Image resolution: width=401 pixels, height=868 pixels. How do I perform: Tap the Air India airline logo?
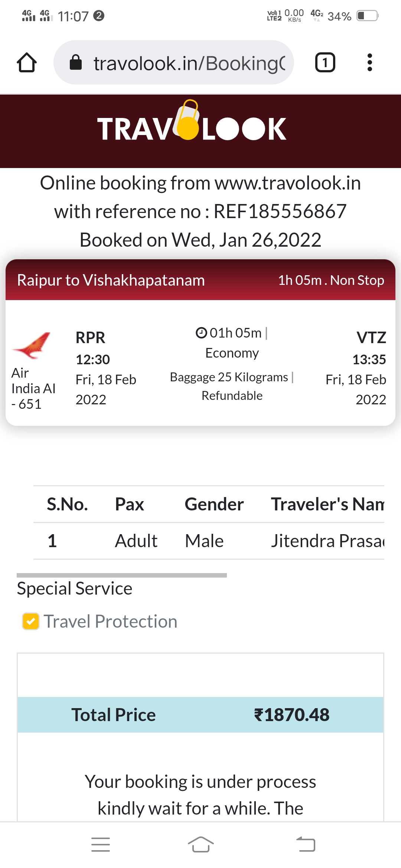(x=32, y=345)
